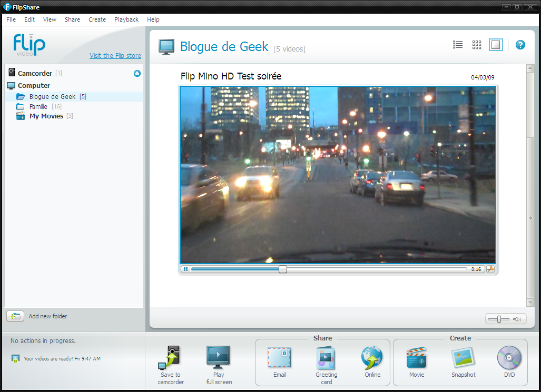
Task: Create a Movie from videos
Action: tap(416, 359)
